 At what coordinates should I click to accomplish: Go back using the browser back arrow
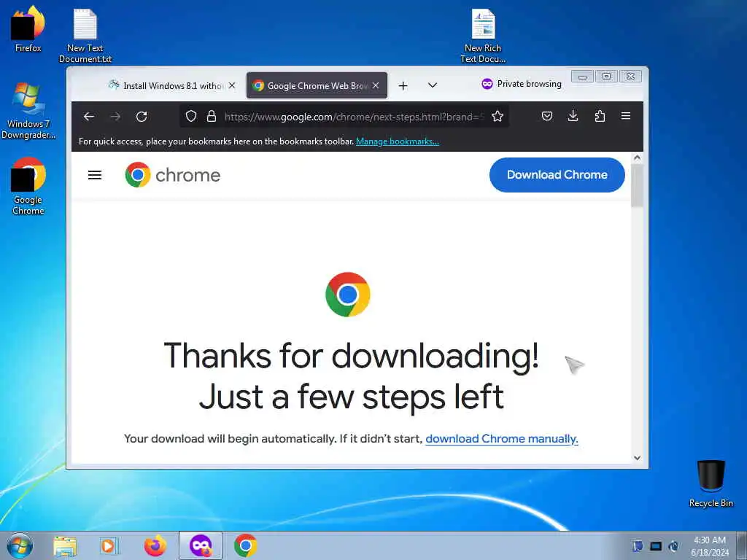(89, 117)
